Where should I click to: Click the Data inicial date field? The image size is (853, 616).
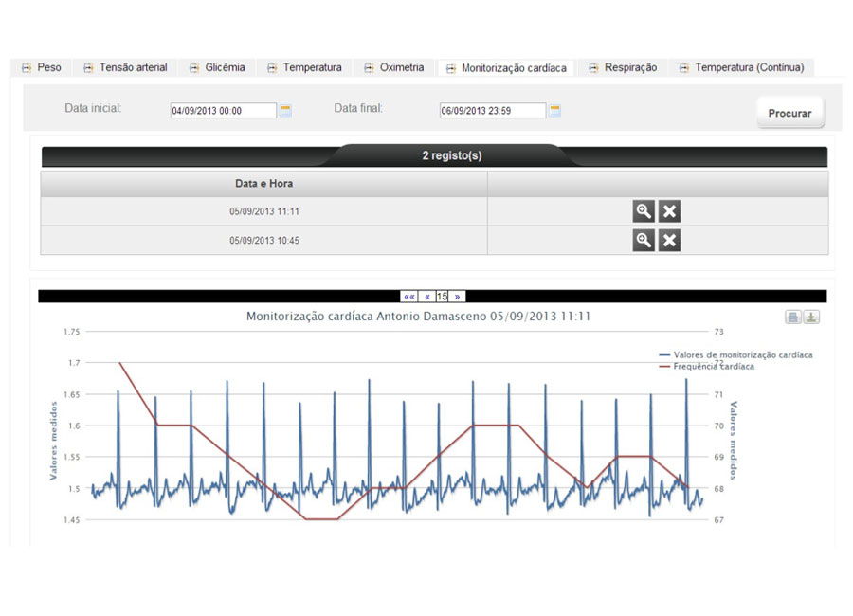tap(223, 111)
